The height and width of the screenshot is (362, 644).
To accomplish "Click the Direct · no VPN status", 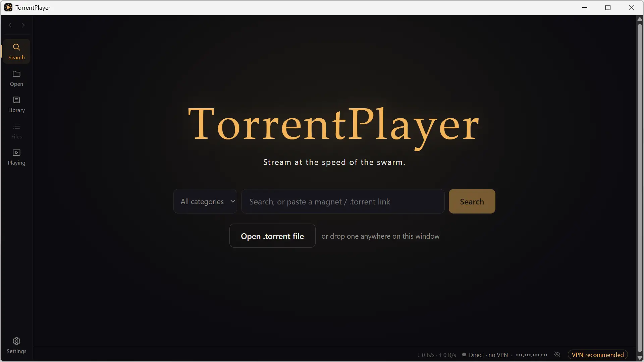I will pos(485,355).
